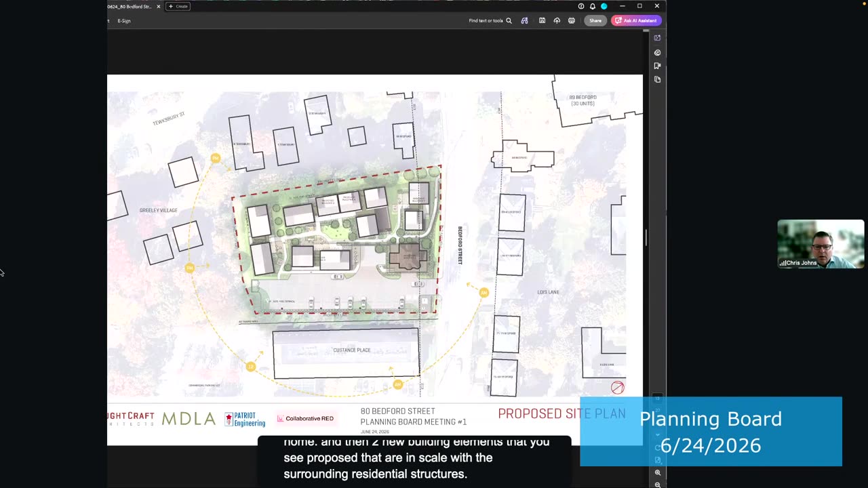This screenshot has height=488, width=868.
Task: Click the zoom out magnifier icon
Action: [x=658, y=484]
